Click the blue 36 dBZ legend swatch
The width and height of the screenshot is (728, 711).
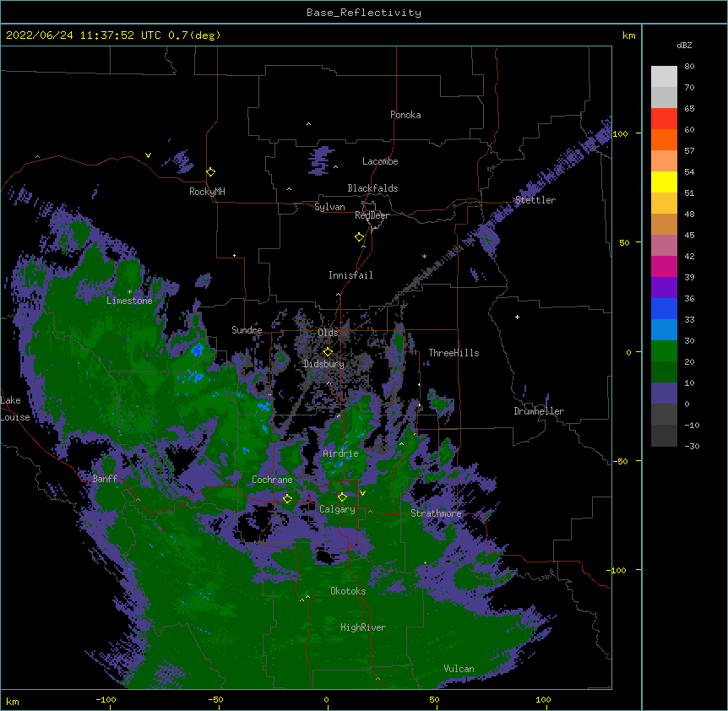[x=664, y=308]
